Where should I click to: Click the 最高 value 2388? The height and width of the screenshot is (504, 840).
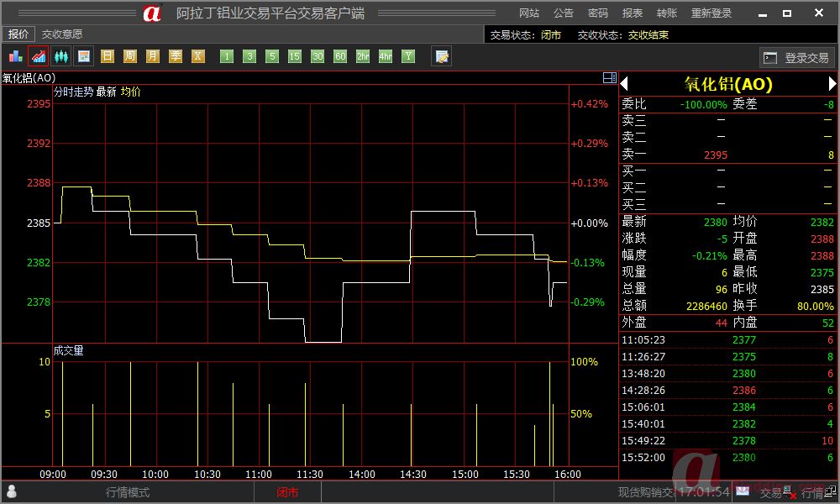click(822, 255)
